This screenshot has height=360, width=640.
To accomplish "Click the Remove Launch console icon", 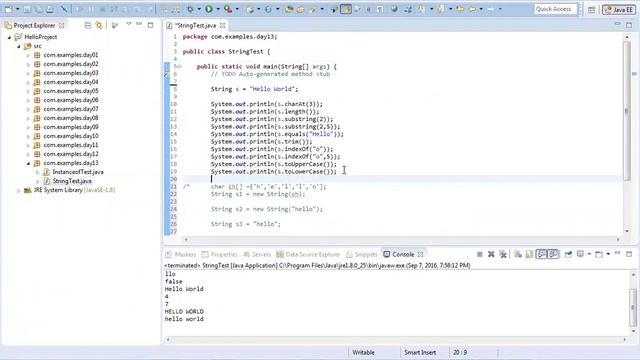I will coord(491,254).
